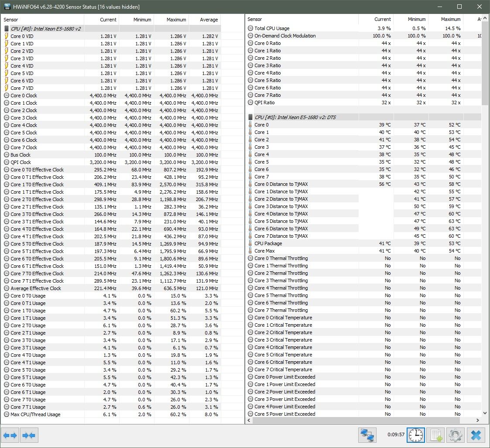Select the Core 6 Distance to TjMAX row
Viewport: 490px width, 448px height.
click(x=363, y=229)
